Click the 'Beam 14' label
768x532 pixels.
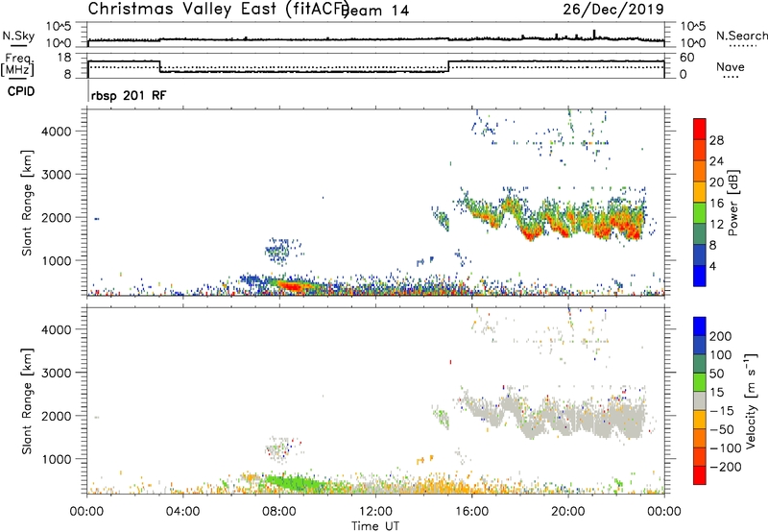(x=375, y=11)
